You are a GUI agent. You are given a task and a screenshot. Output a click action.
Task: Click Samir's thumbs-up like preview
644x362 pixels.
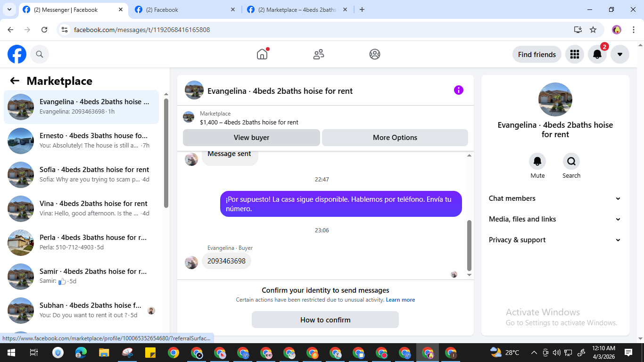click(62, 281)
